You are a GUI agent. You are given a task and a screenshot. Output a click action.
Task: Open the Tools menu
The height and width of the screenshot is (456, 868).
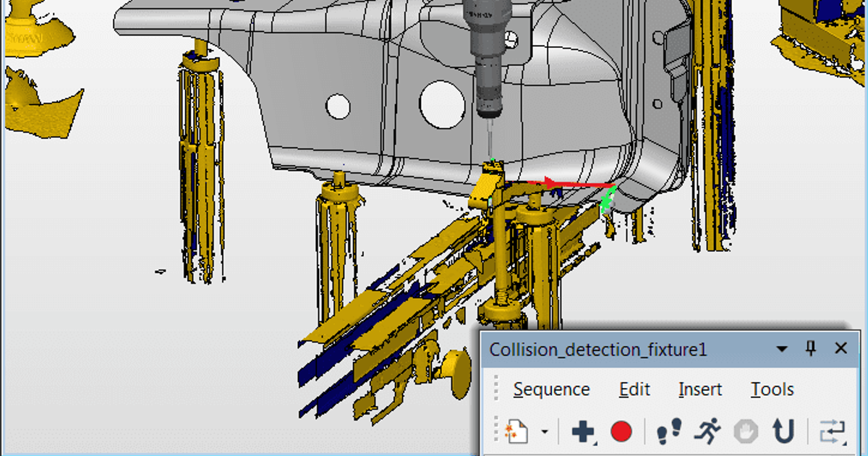[x=772, y=389]
